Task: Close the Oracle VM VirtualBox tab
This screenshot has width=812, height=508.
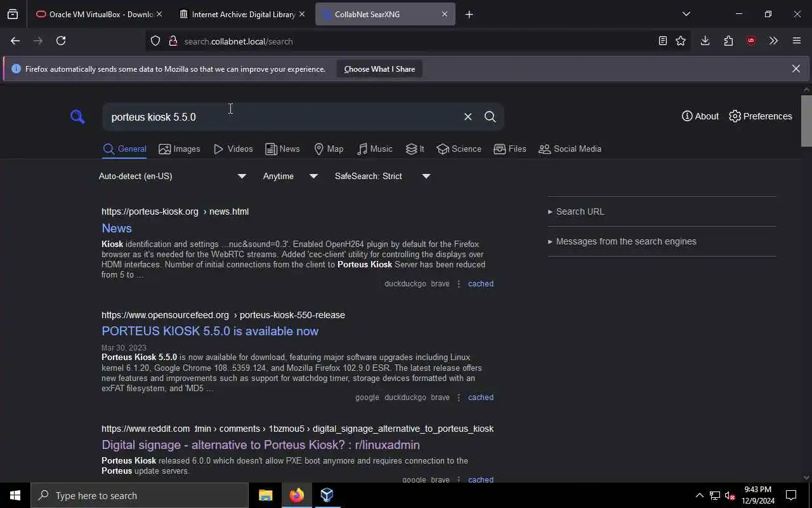Action: 159,14
